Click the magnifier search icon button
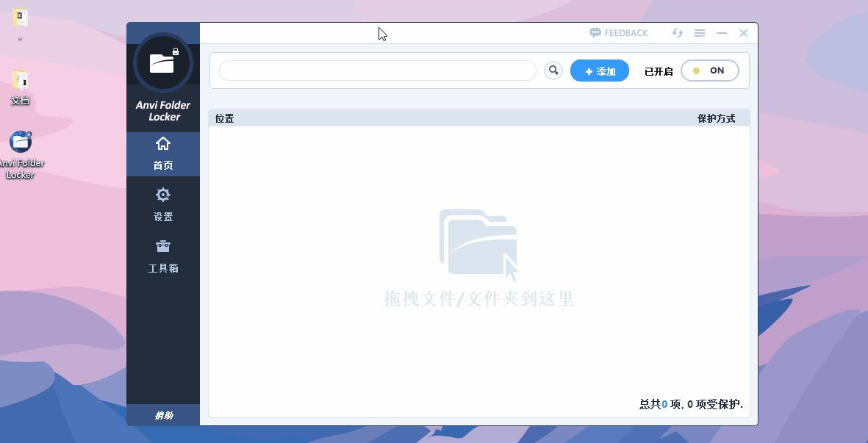This screenshot has width=868, height=443. pos(553,71)
